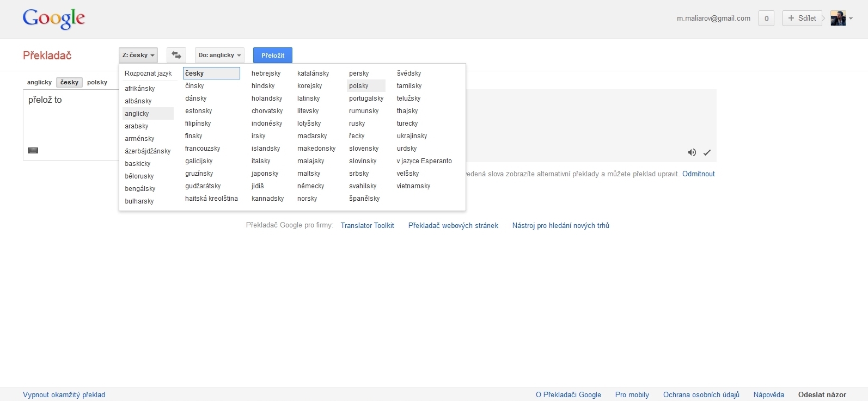Choose vietnamsky from language list
This screenshot has height=401, width=868.
point(413,186)
